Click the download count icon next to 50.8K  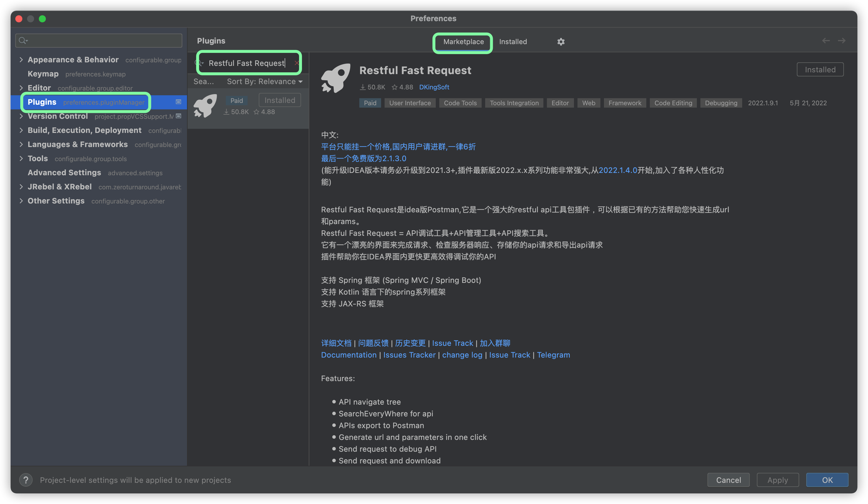pos(363,87)
